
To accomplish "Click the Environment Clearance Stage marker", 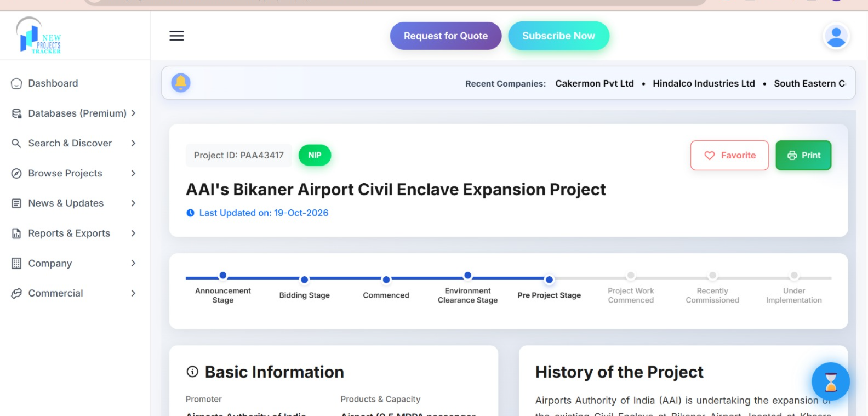I will point(467,276).
